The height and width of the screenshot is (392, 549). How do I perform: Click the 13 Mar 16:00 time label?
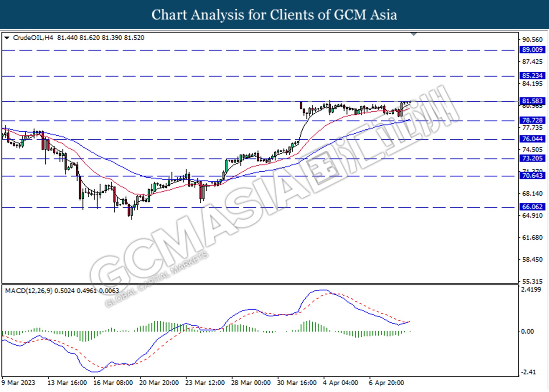click(67, 383)
